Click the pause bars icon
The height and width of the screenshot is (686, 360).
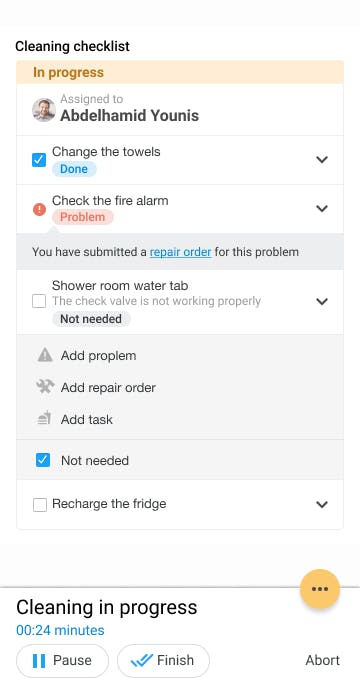click(39, 660)
